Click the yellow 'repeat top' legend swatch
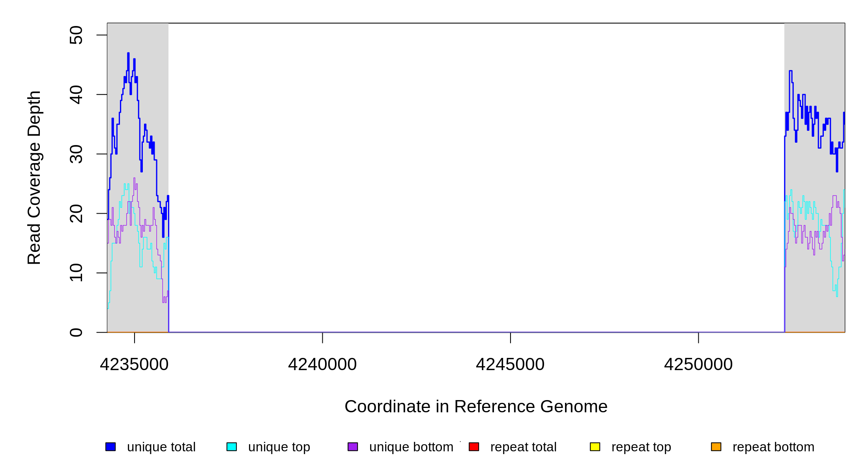868x473 pixels. pos(595,447)
